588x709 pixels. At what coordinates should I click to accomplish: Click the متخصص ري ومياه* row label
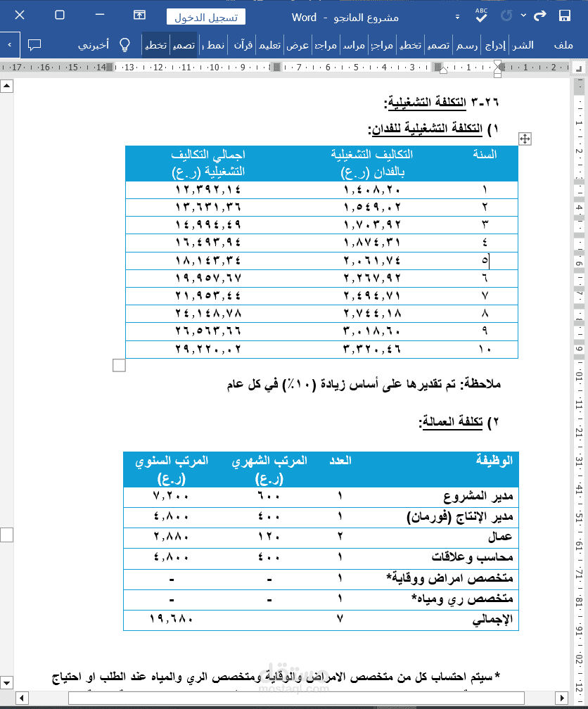coord(462,599)
